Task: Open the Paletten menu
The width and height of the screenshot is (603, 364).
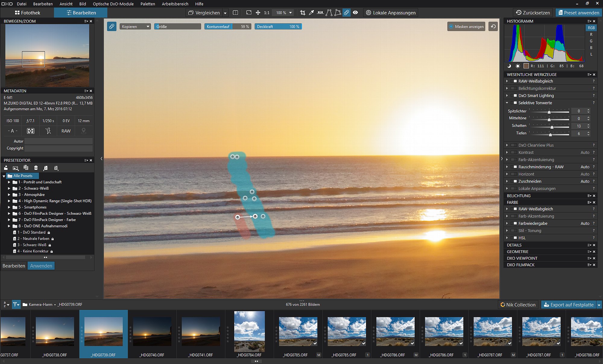Action: click(148, 4)
